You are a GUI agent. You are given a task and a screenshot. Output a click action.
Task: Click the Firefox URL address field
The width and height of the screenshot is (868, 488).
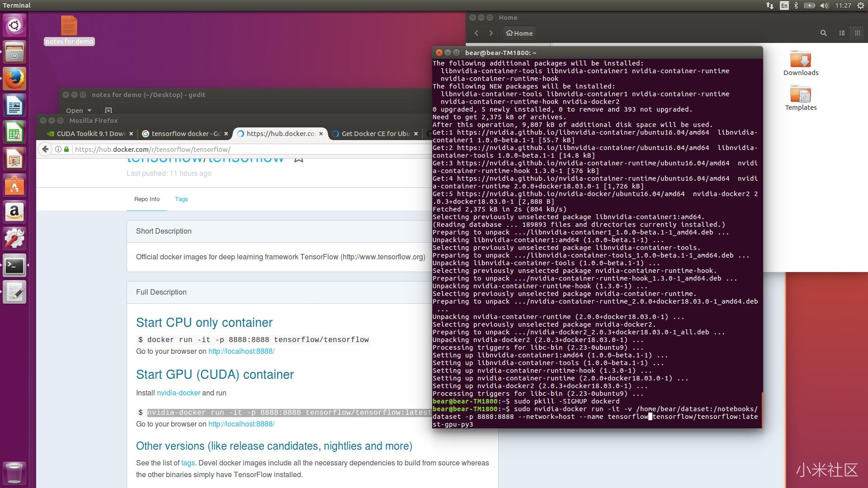pos(251,149)
